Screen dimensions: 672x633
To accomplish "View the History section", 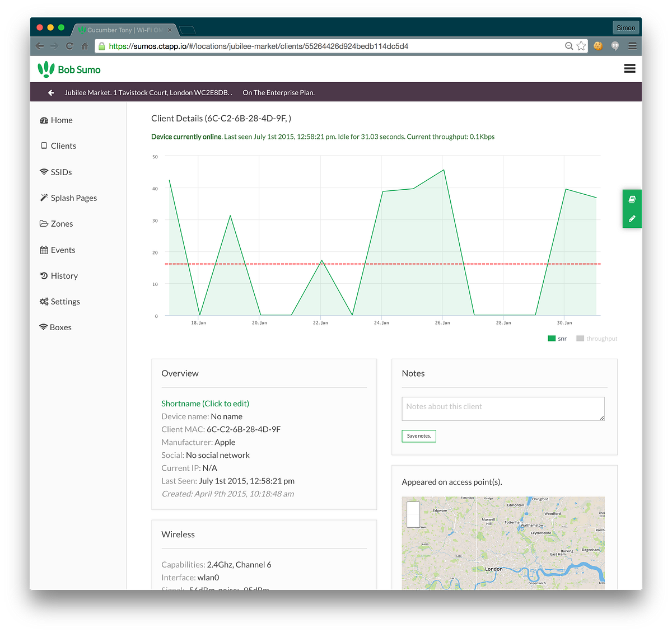I will [x=64, y=275].
